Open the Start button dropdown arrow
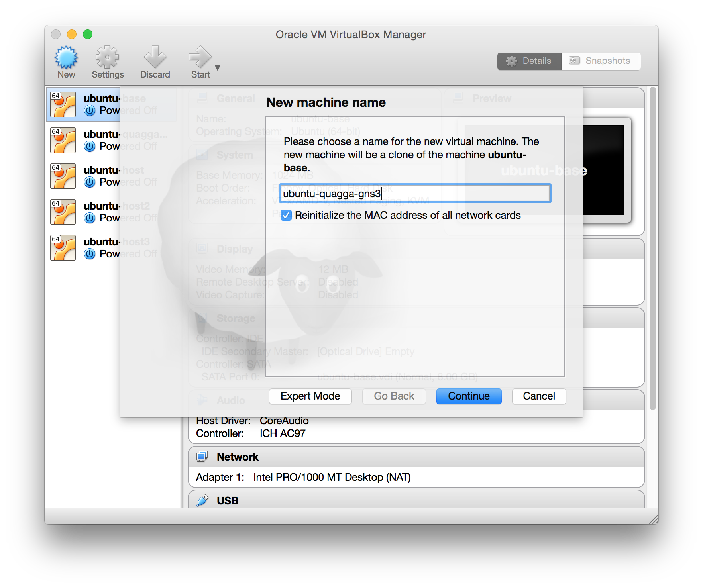 [218, 67]
